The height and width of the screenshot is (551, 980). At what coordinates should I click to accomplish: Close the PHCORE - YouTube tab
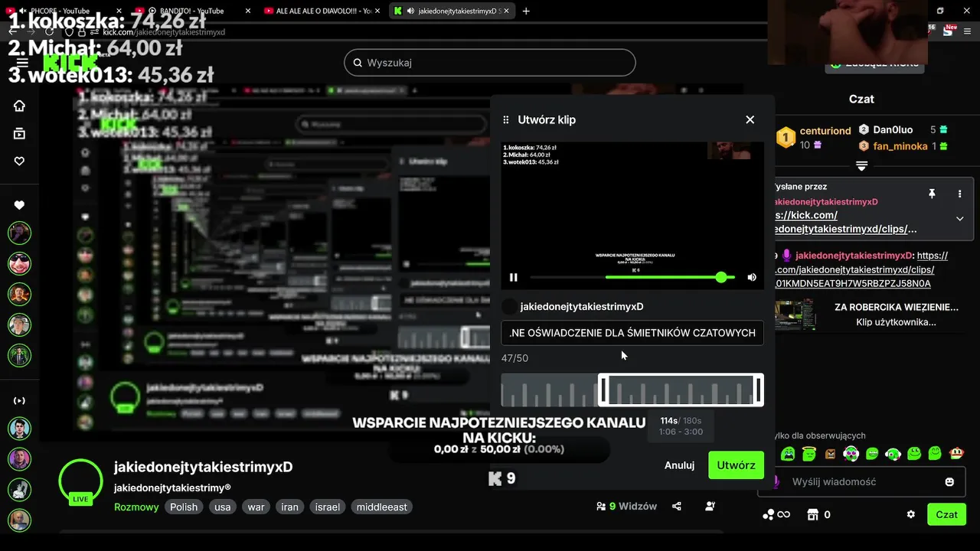coord(119,11)
